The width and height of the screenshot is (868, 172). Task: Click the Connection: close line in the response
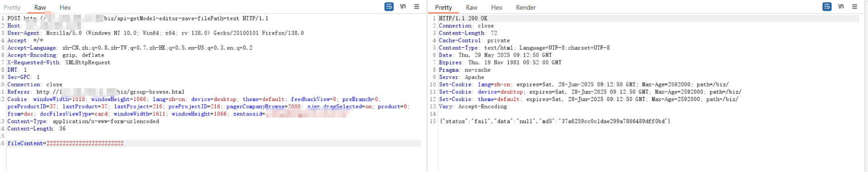pyautogui.click(x=466, y=26)
